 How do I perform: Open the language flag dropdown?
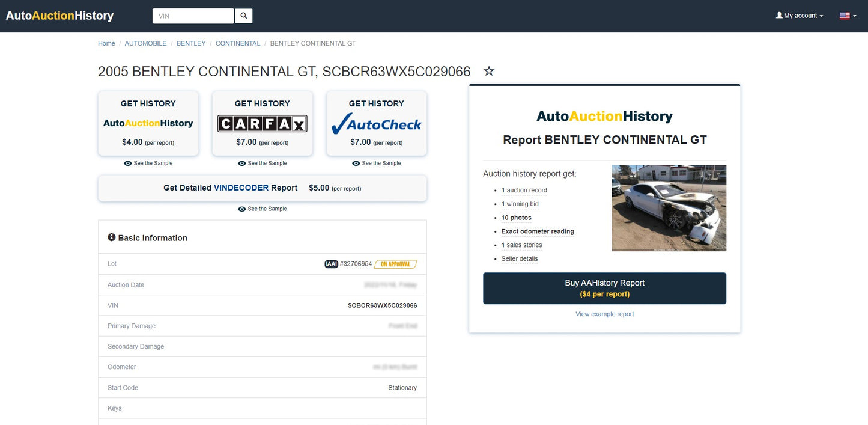[847, 16]
